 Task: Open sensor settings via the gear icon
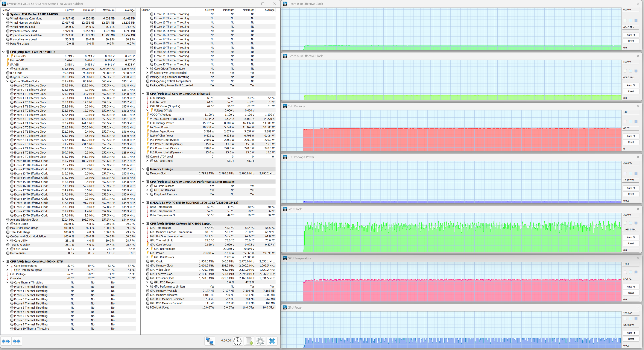pyautogui.click(x=260, y=341)
